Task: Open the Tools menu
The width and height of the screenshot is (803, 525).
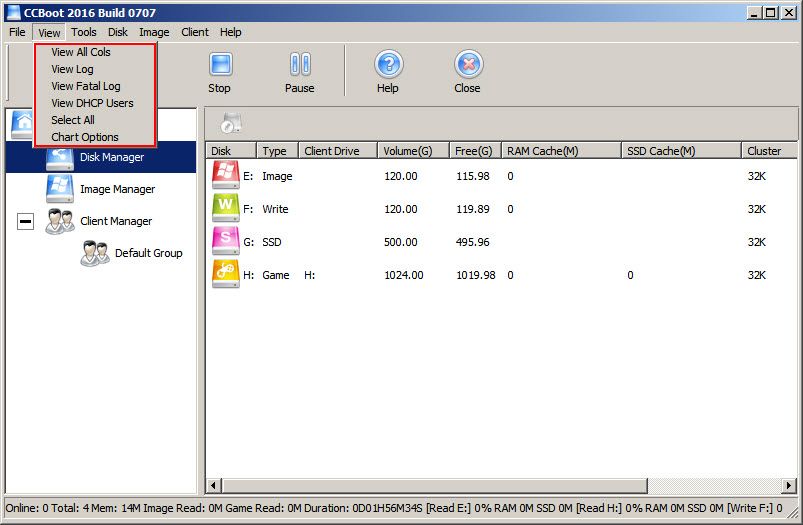Action: [83, 32]
